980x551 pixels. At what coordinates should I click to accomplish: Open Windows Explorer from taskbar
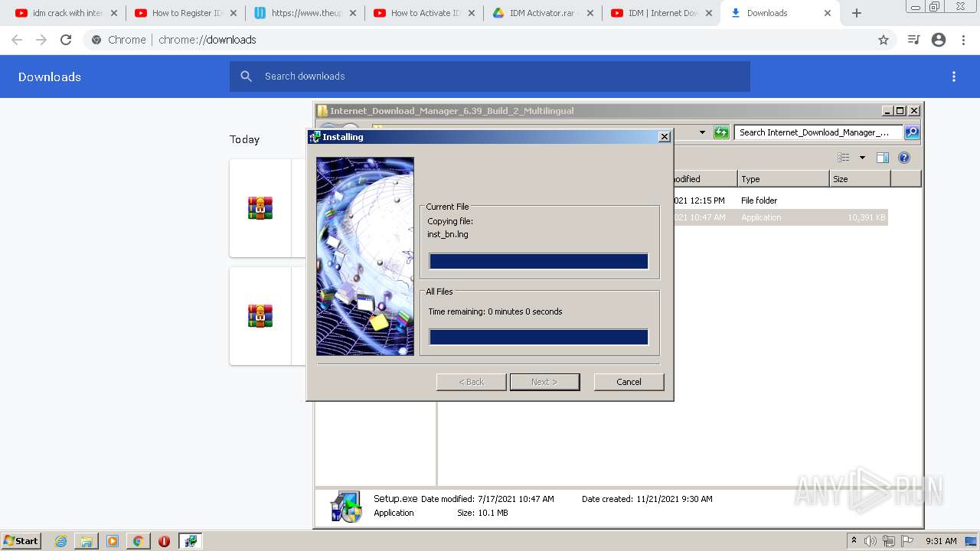pyautogui.click(x=87, y=541)
